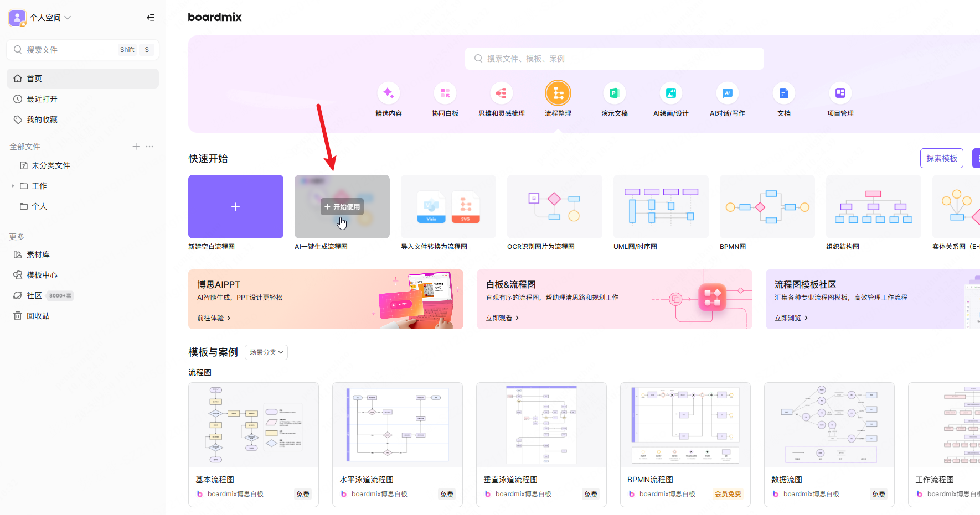Open AI对话/写作 category icon
Viewport: 980px width, 515px height.
coord(728,93)
